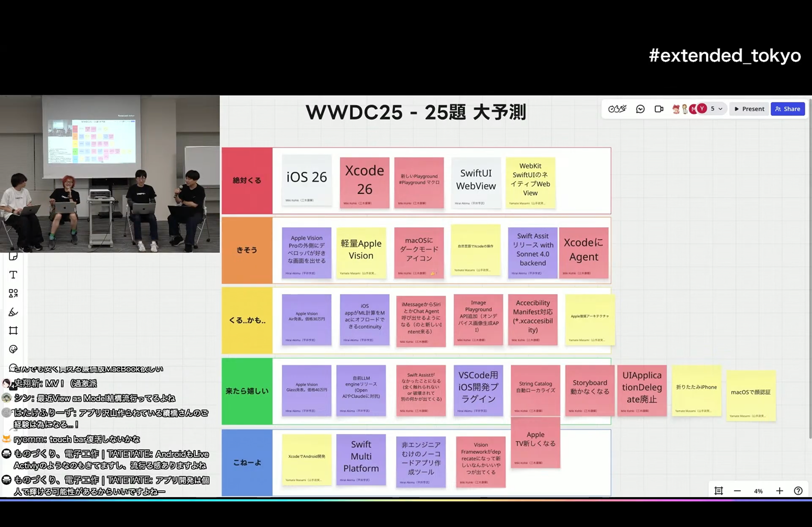Select the 非エンジニアむけのノーコード note
This screenshot has height=527, width=812.
tap(421, 462)
